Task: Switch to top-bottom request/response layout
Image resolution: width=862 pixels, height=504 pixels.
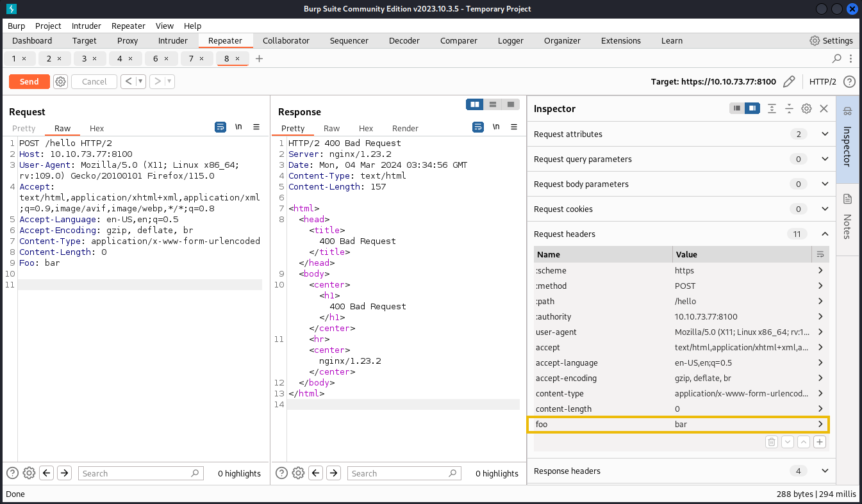Action: (493, 104)
